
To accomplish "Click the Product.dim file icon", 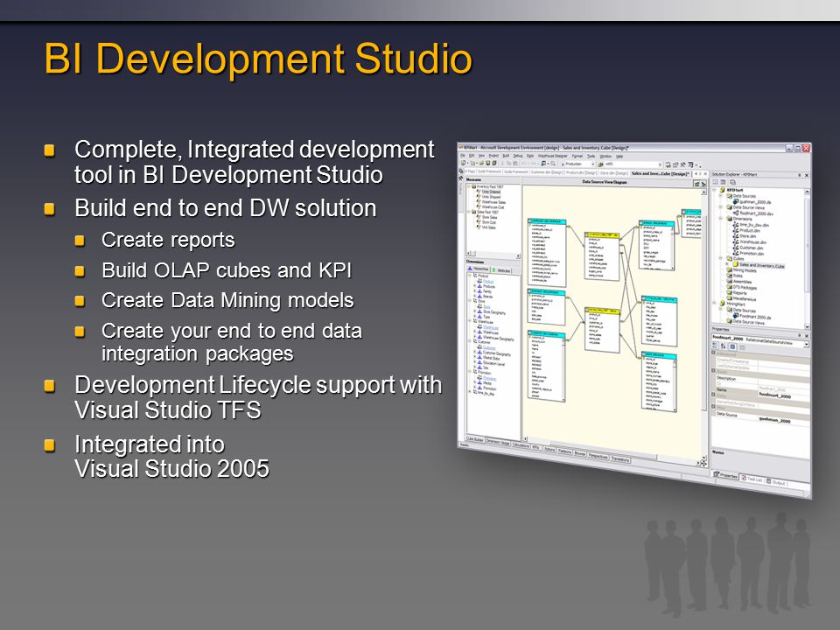I will pyautogui.click(x=736, y=230).
